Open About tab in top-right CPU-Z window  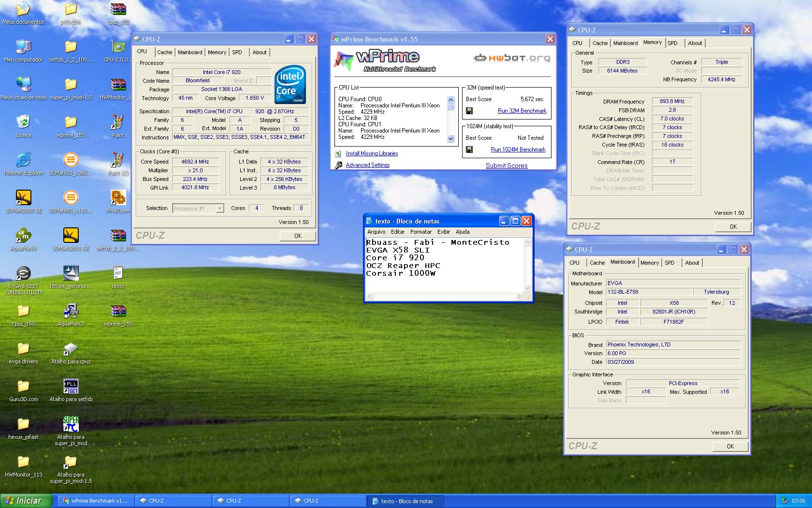click(x=695, y=43)
